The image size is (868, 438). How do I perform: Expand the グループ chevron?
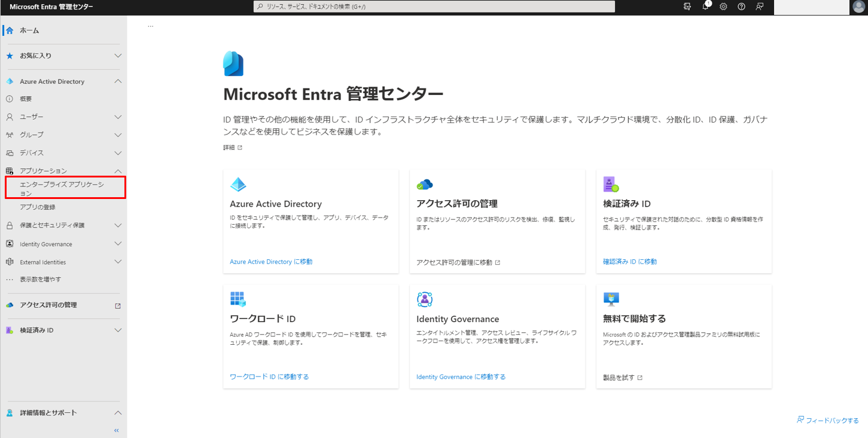(118, 135)
